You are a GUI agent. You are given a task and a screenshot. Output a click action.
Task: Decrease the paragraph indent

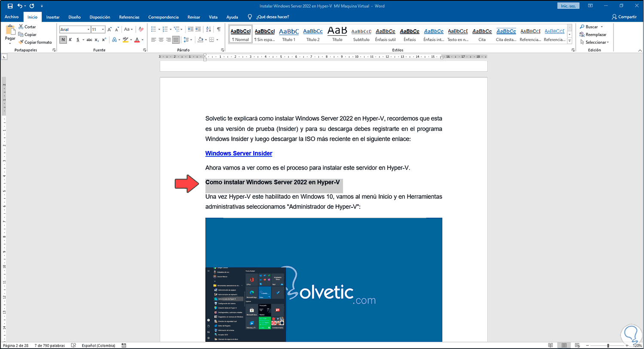(x=191, y=29)
